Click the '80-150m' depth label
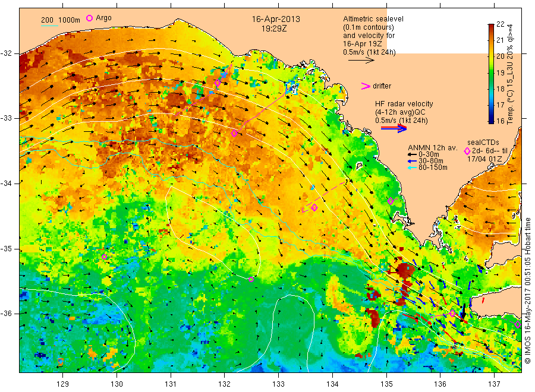The image size is (535, 392). pos(433,167)
